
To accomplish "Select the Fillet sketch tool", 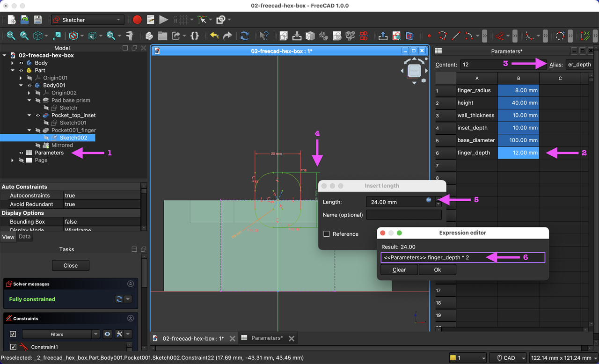I will pos(530,36).
